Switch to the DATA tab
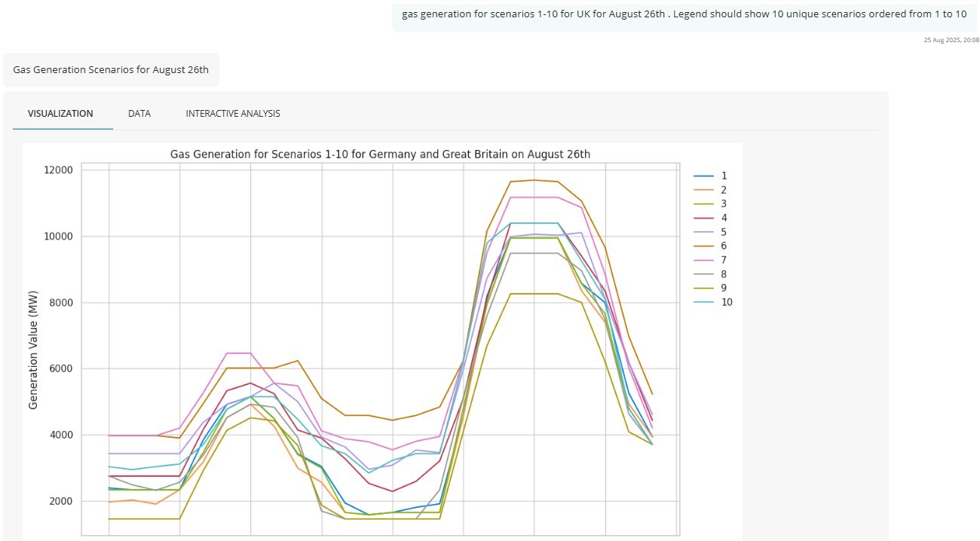Image resolution: width=980 pixels, height=541 pixels. click(139, 113)
